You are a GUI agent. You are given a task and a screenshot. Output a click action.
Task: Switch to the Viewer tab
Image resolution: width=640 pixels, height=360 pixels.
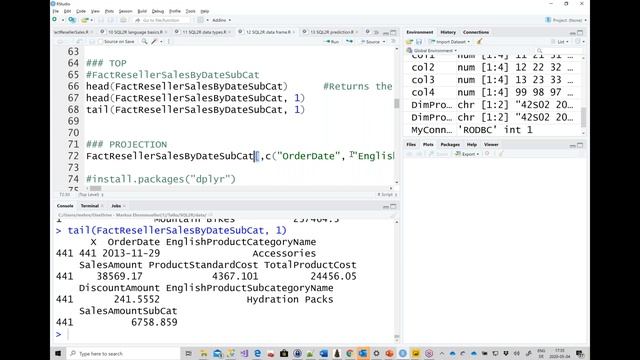coord(491,144)
